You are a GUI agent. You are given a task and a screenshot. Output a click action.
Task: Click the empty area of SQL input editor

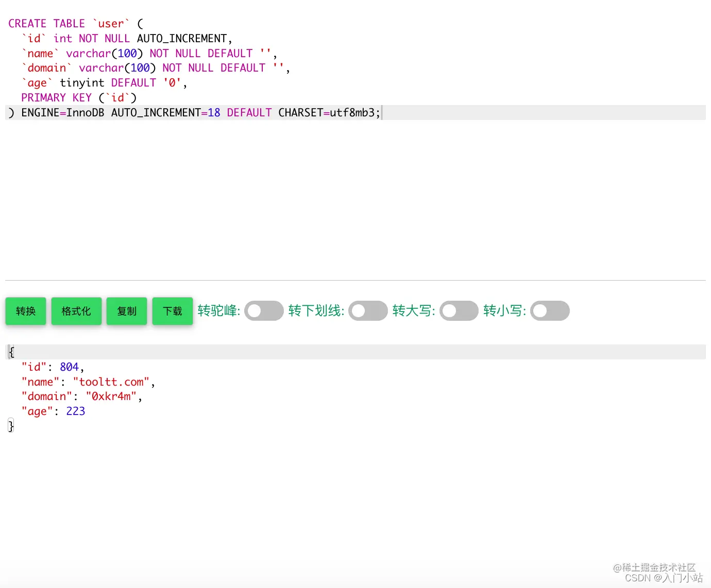[x=355, y=201]
